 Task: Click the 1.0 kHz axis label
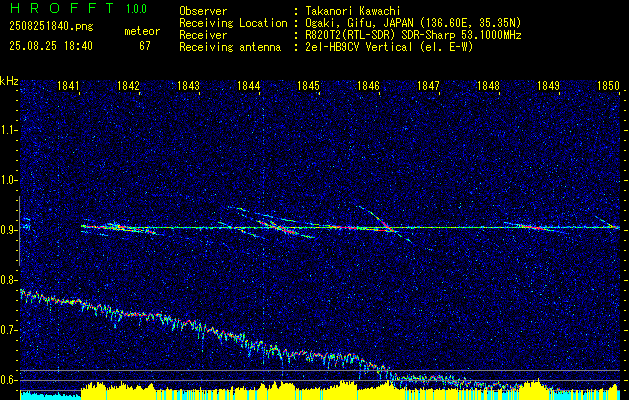7,180
